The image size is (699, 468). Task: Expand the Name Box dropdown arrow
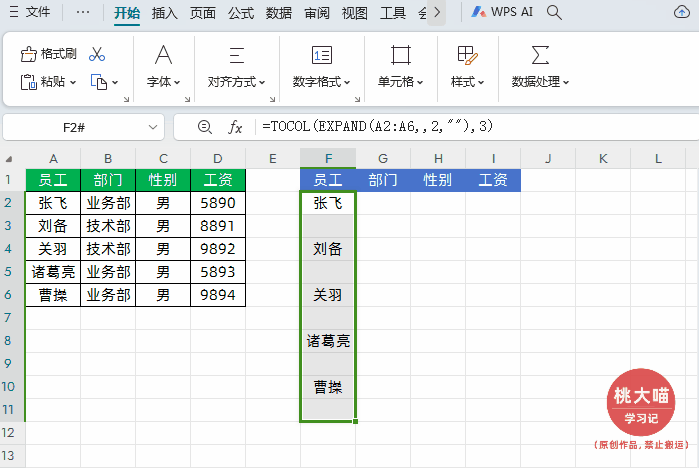tap(153, 127)
